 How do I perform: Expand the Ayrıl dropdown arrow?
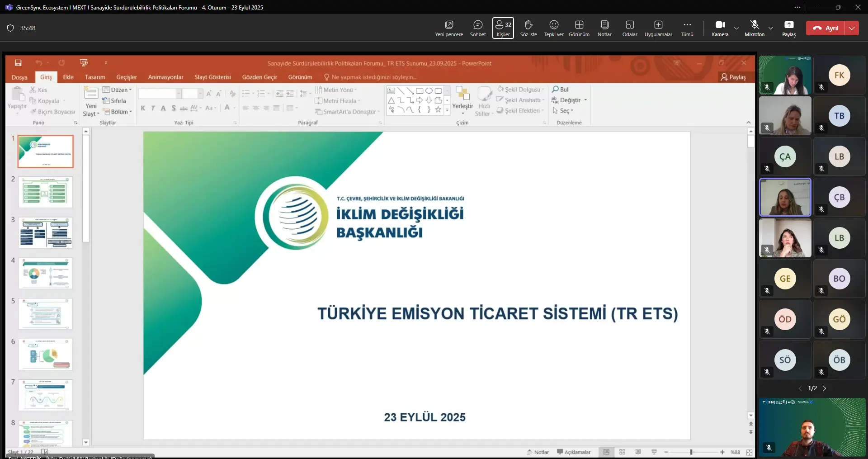coord(852,28)
